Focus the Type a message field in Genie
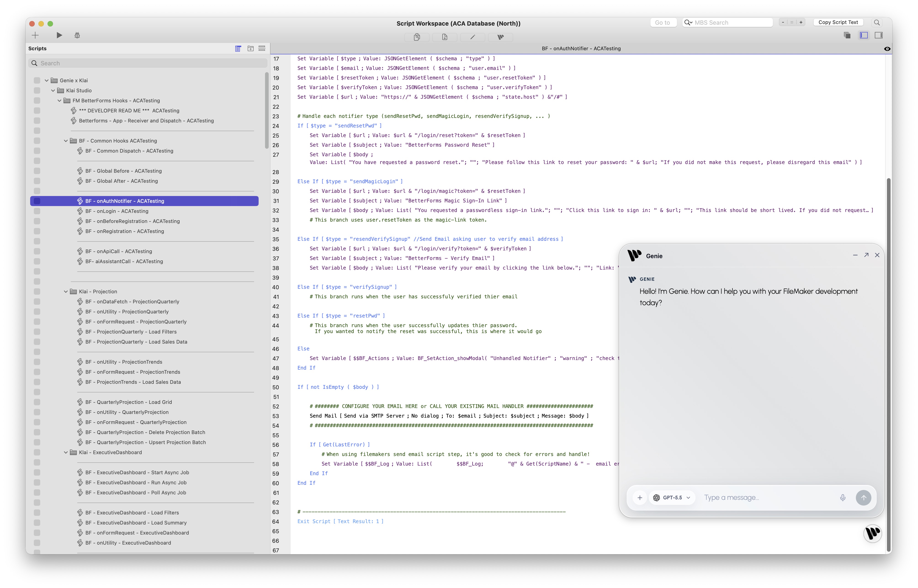918x588 pixels. 767,498
